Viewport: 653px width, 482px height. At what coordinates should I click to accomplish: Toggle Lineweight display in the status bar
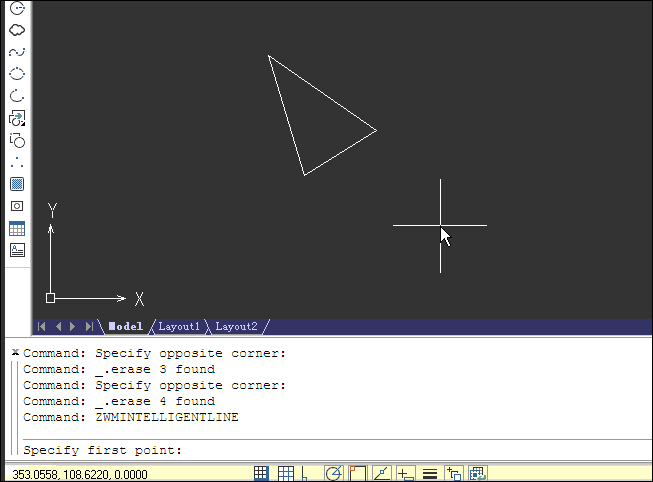tap(430, 474)
